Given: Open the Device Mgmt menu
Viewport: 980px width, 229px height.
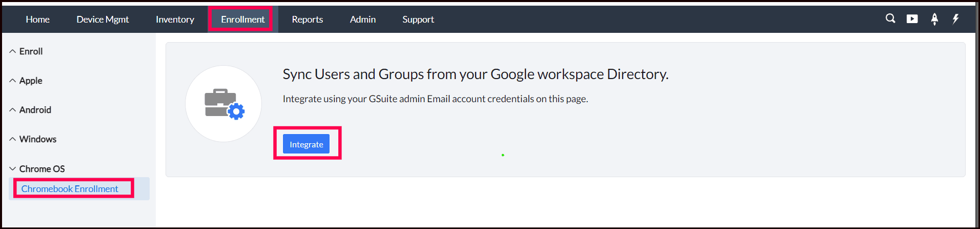Looking at the screenshot, I should (103, 20).
